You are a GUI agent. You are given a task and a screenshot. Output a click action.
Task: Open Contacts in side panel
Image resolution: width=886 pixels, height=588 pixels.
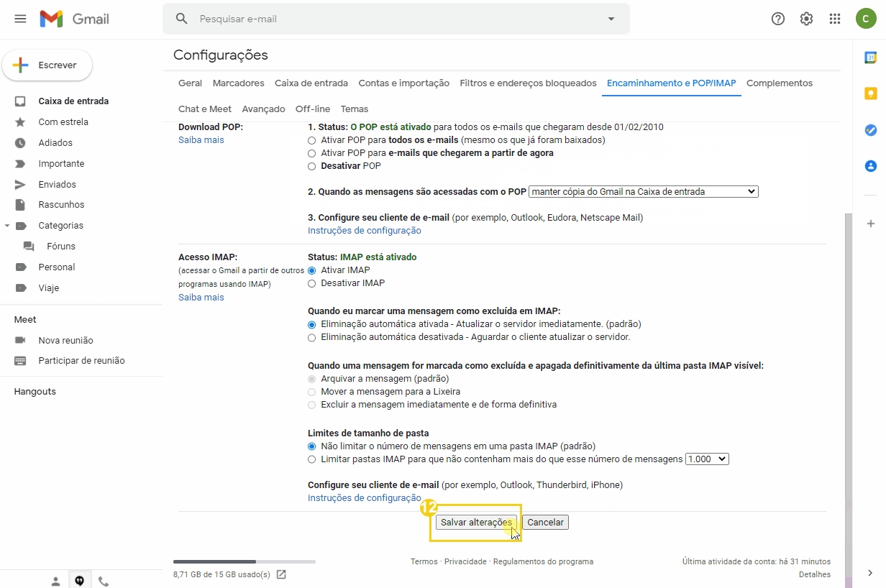870,166
